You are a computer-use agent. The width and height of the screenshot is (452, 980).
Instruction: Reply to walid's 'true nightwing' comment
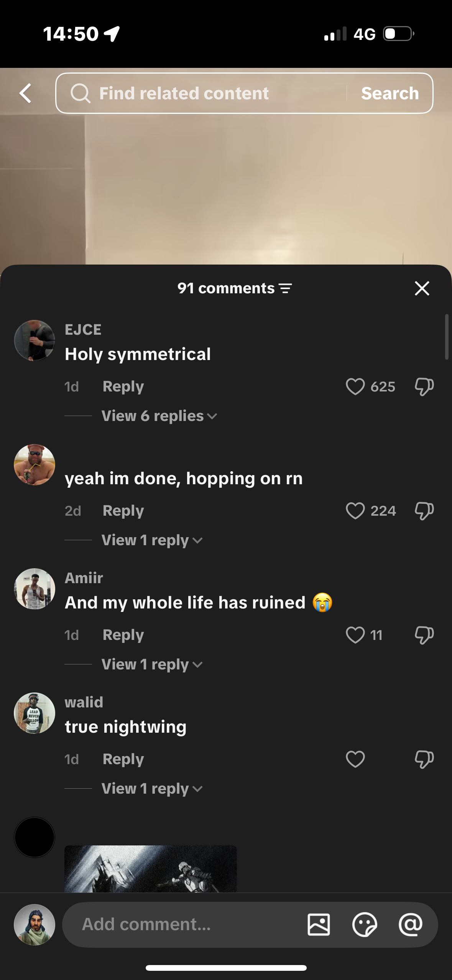tap(123, 759)
